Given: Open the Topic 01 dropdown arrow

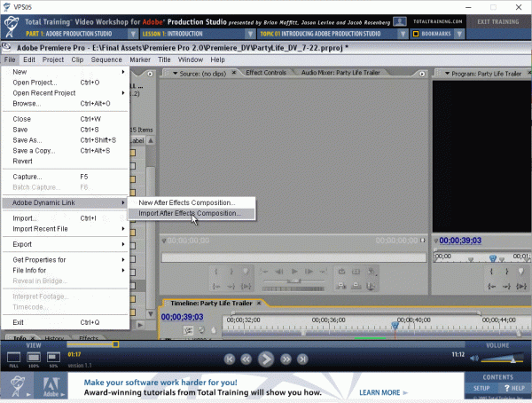Looking at the screenshot, I should pyautogui.click(x=403, y=34).
